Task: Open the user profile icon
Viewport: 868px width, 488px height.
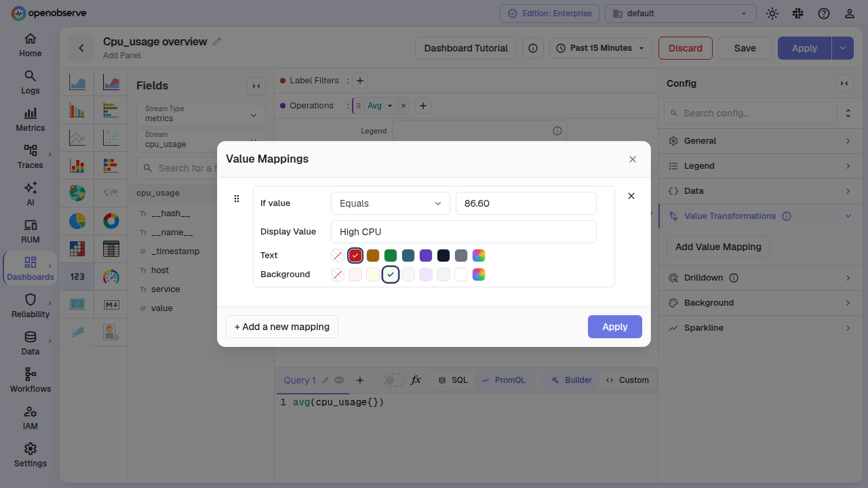Action: click(x=850, y=14)
